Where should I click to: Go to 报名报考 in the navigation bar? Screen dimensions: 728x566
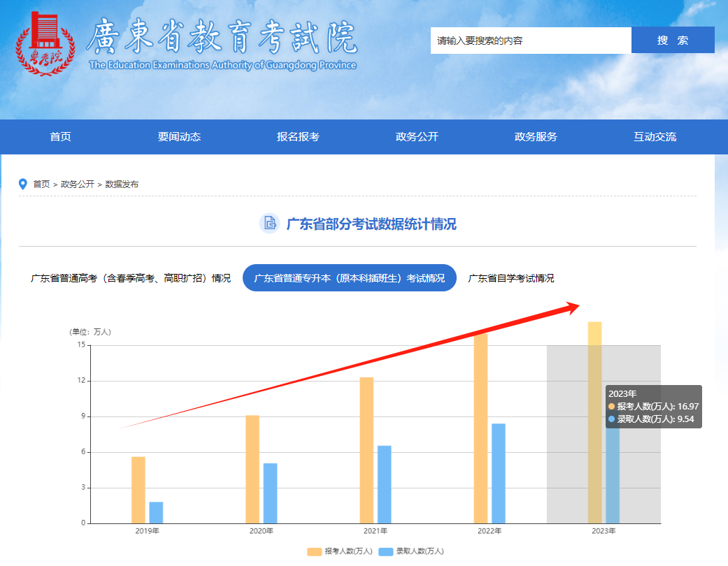[x=298, y=137]
